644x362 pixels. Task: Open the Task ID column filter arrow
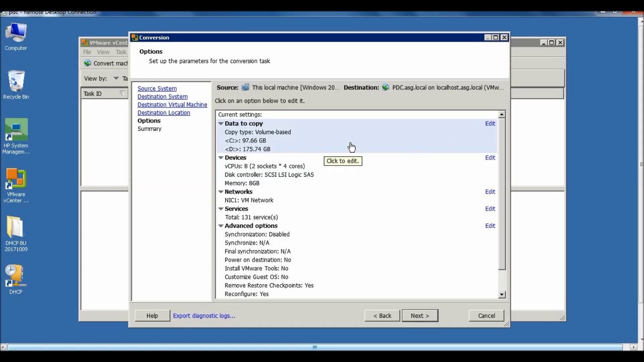122,94
